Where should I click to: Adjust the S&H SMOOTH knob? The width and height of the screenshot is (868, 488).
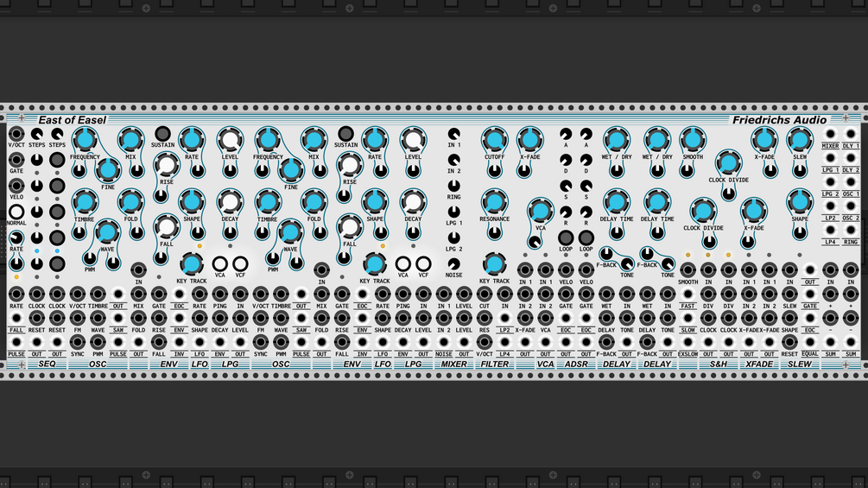click(x=692, y=139)
